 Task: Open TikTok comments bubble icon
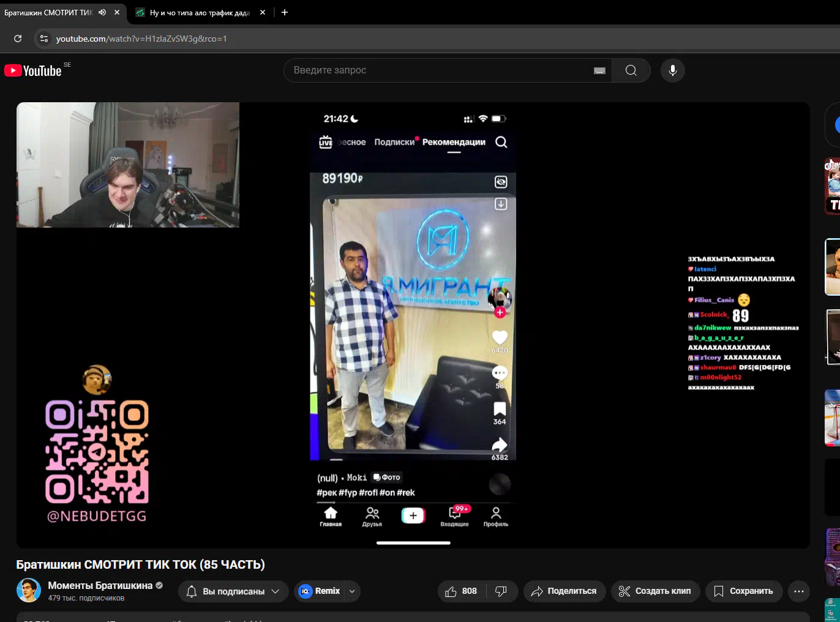point(500,373)
